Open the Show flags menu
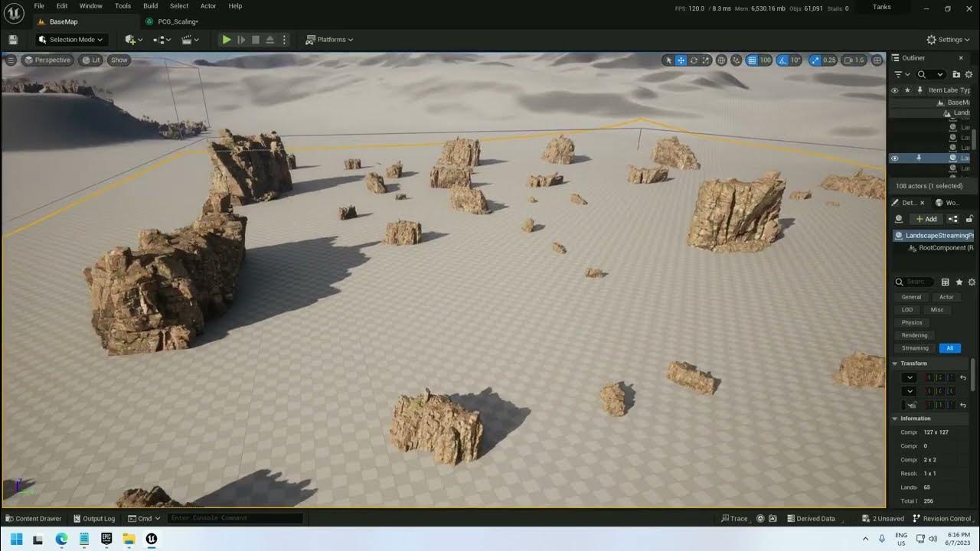This screenshot has height=551, width=980. 119,60
